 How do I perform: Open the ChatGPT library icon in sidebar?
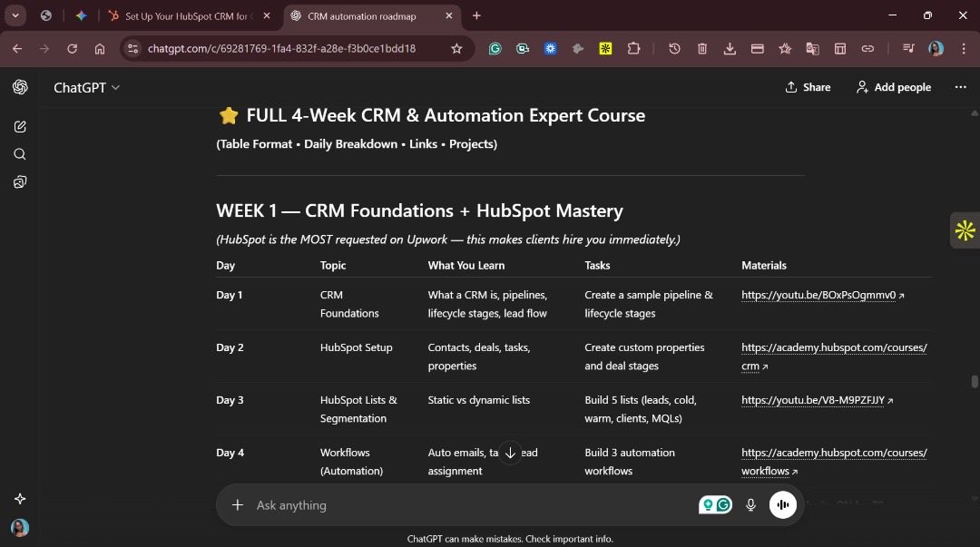tap(20, 181)
